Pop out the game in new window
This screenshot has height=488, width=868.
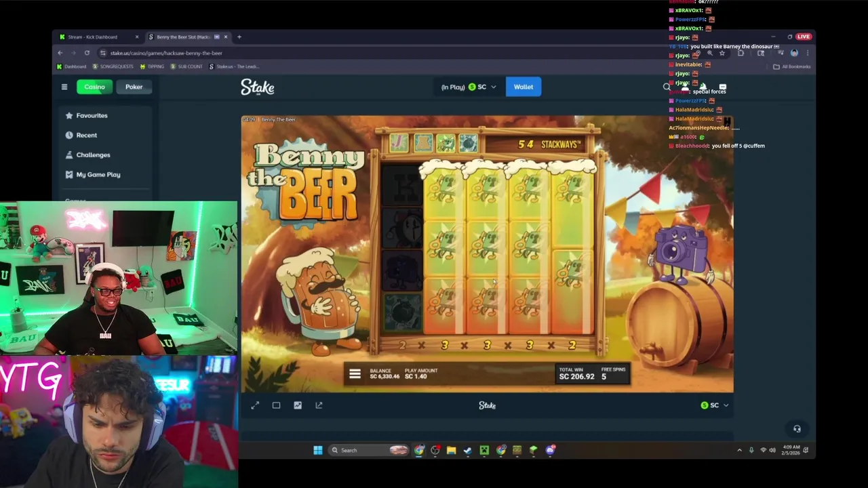319,405
